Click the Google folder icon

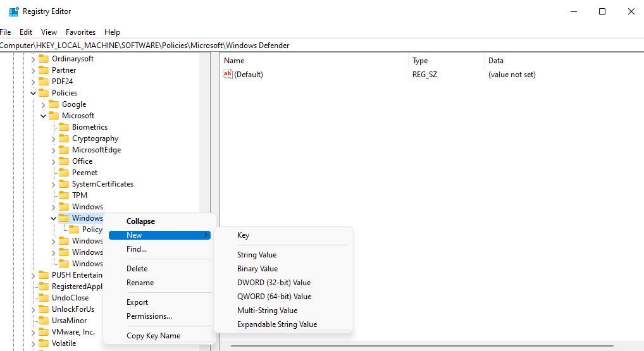point(53,104)
